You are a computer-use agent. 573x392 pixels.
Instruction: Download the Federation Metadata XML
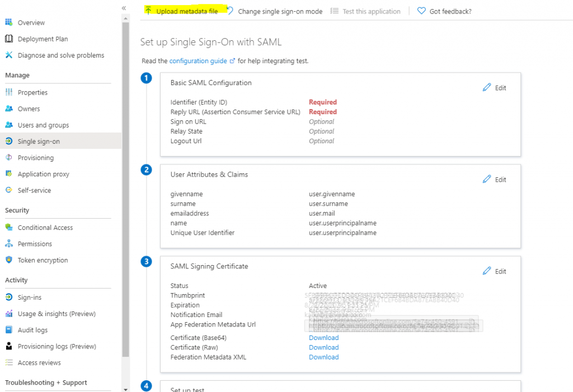(x=323, y=357)
